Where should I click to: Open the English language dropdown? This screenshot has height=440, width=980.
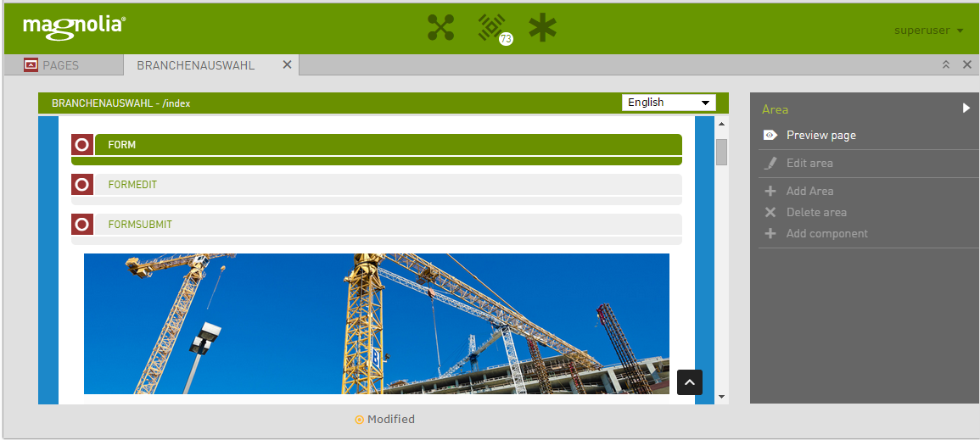point(669,103)
